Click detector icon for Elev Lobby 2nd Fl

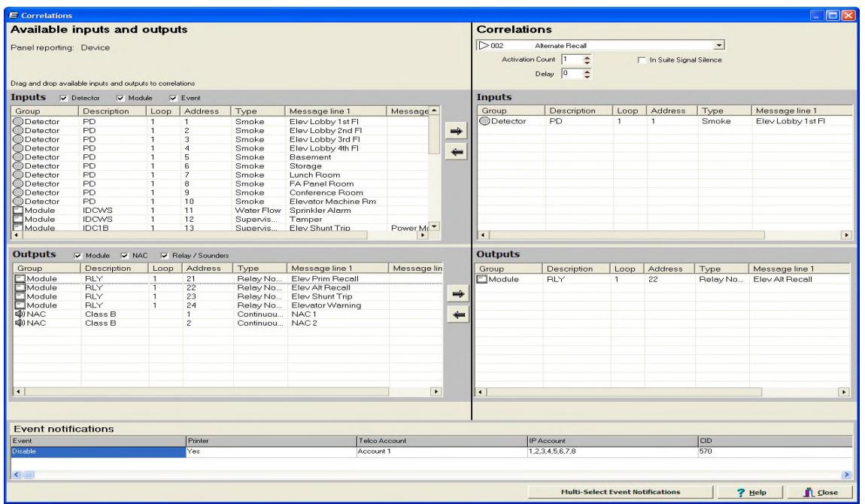tap(18, 131)
